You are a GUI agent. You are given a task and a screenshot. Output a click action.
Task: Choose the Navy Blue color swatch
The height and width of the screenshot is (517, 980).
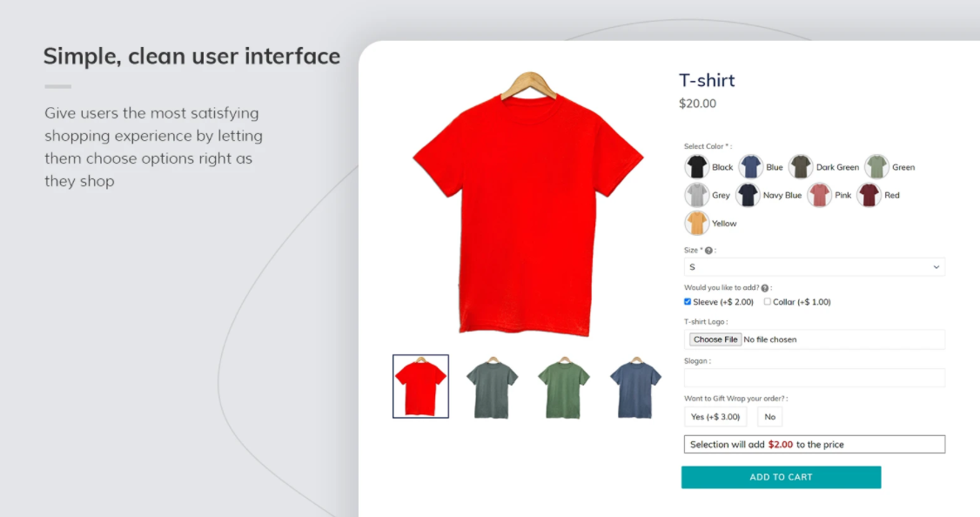pos(748,195)
